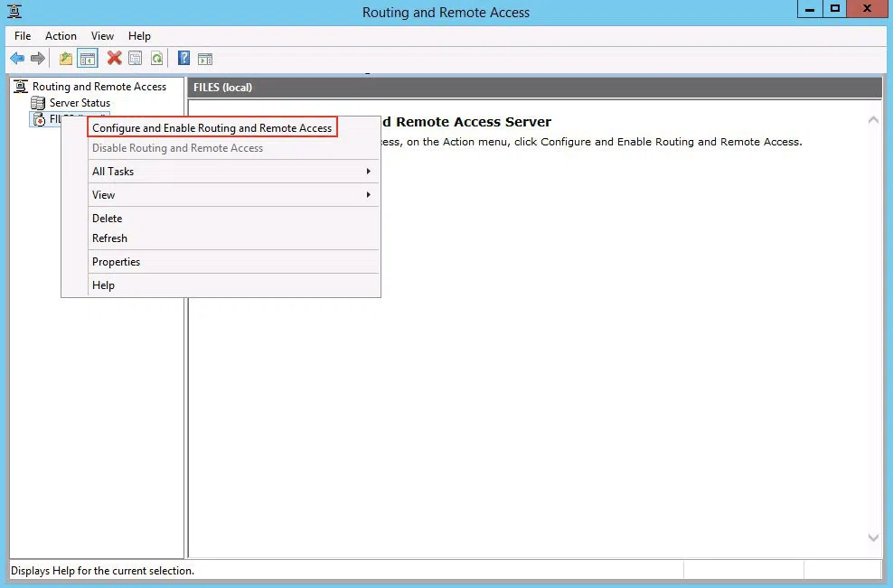The height and width of the screenshot is (588, 893).
Task: Toggle Show/Hide Console Tree toolbar button
Action: coord(88,59)
